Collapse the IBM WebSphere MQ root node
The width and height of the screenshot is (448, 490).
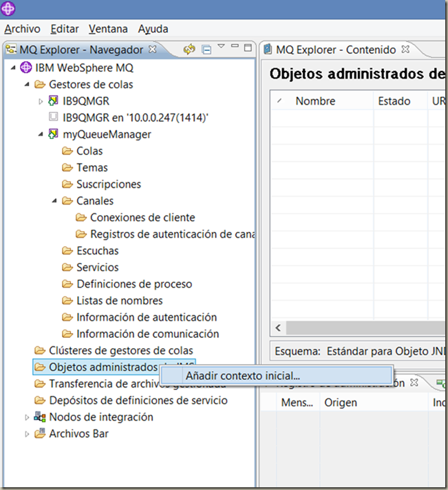[x=13, y=68]
